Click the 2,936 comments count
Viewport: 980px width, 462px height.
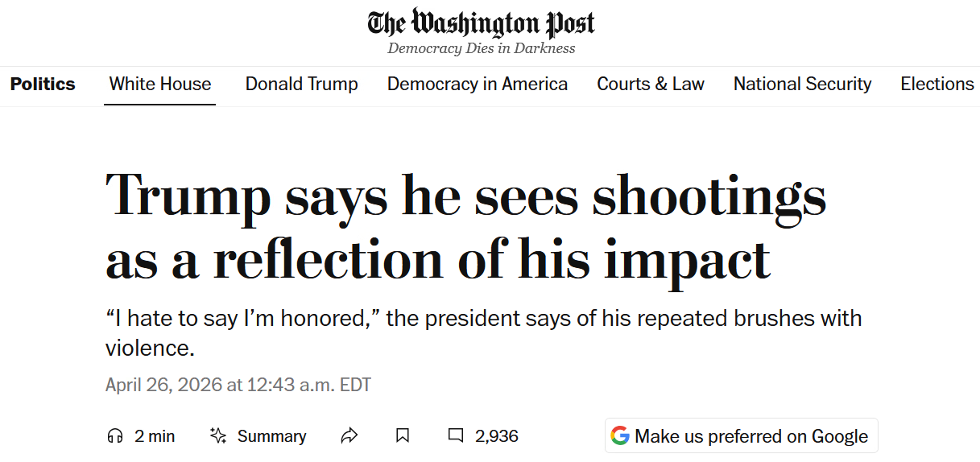click(497, 436)
